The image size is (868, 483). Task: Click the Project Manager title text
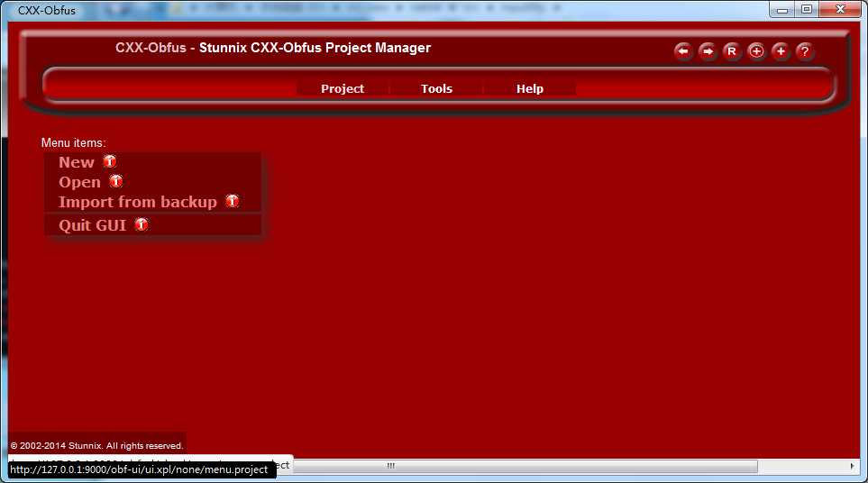point(315,48)
